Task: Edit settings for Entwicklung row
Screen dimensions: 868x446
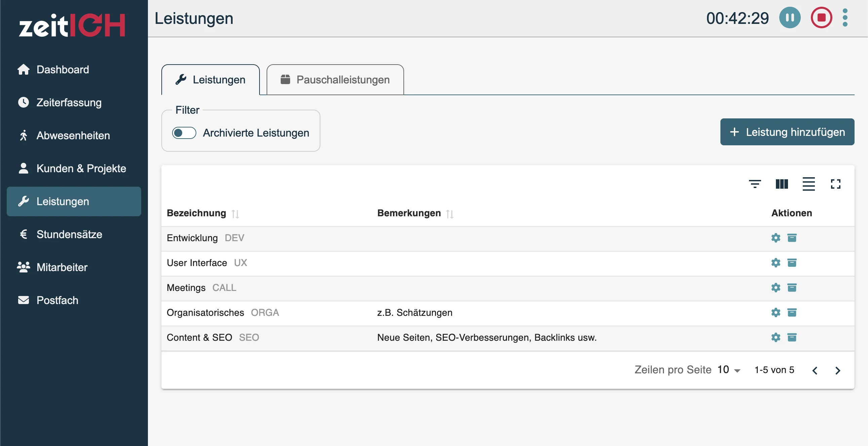Action: click(776, 238)
